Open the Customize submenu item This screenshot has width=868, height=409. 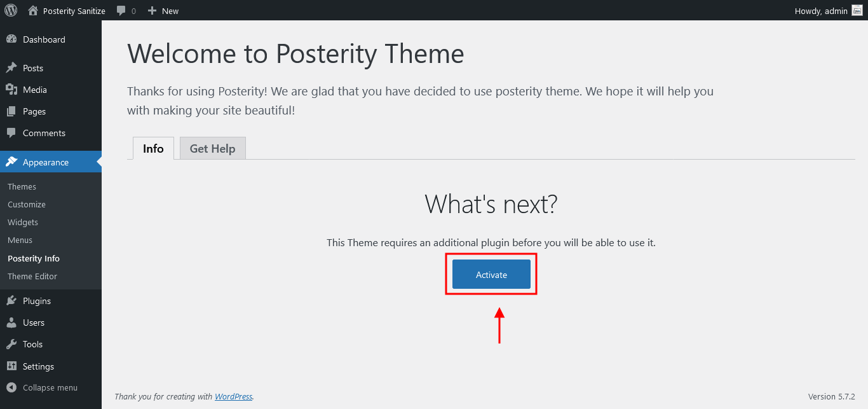tap(27, 204)
